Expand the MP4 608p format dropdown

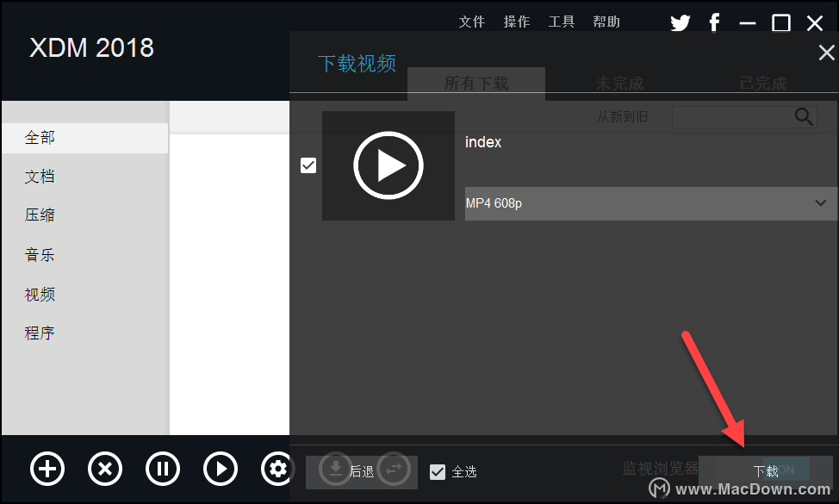(x=650, y=203)
